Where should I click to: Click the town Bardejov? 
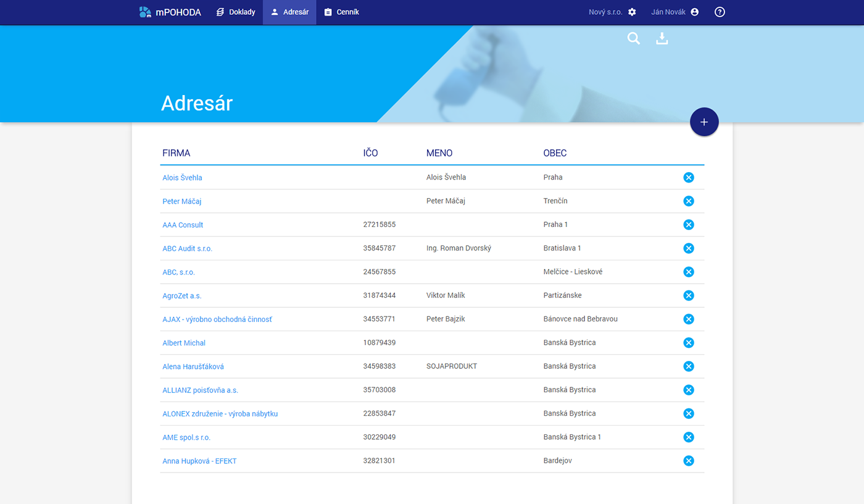coord(557,461)
